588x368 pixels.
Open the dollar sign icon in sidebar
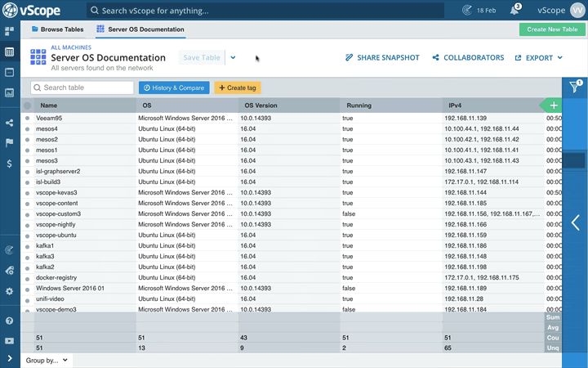9,164
